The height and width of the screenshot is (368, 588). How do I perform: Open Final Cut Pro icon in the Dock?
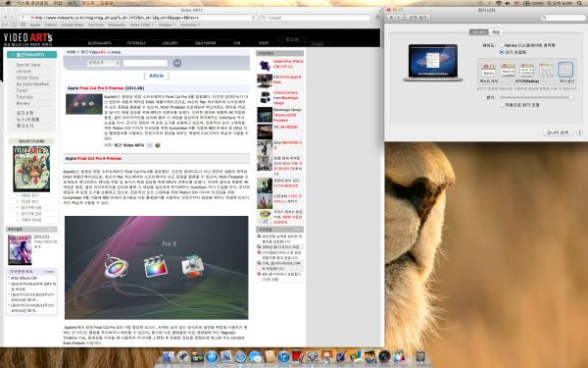399,356
